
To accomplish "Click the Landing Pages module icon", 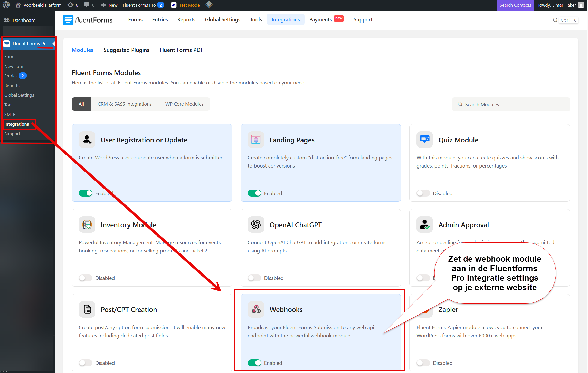I will pos(256,140).
